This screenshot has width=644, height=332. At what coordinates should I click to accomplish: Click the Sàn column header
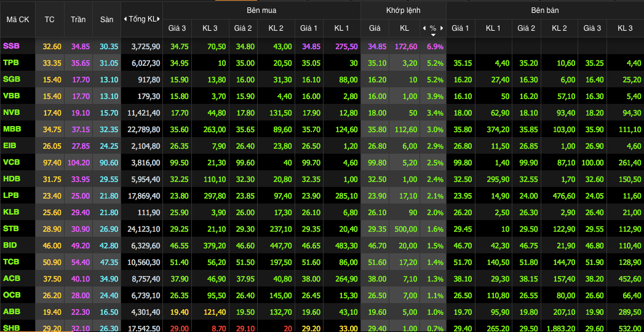tap(107, 19)
